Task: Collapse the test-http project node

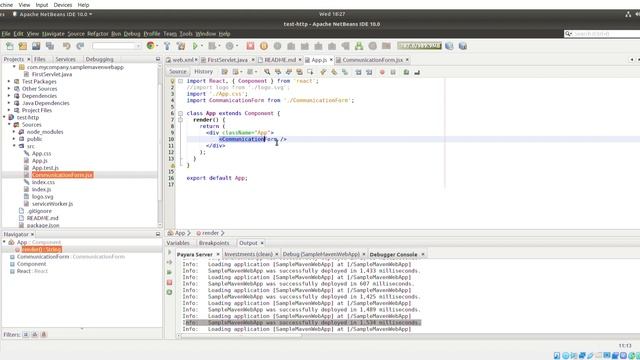Action: click(x=4, y=118)
